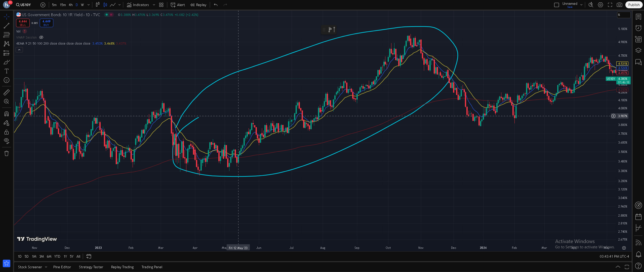Screen dimensions: 644x272
Task: Expand the Stock Screener dropdown arrow
Action: pyautogui.click(x=46, y=267)
